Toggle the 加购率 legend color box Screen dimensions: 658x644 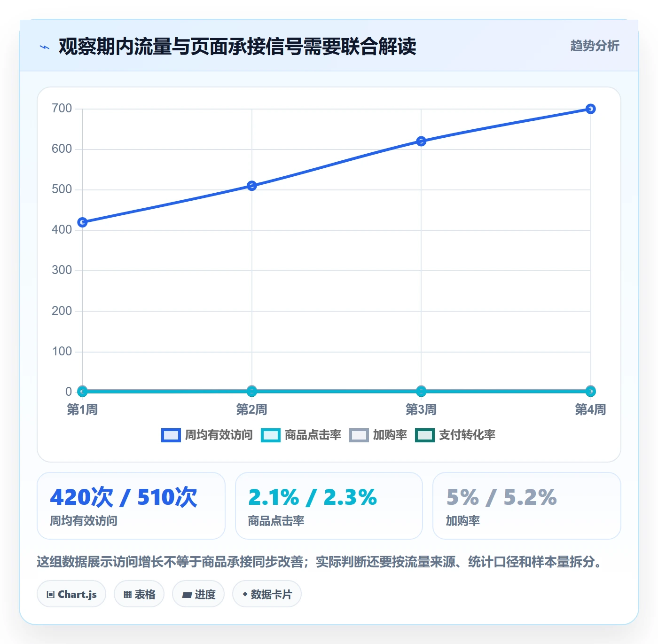coord(359,435)
